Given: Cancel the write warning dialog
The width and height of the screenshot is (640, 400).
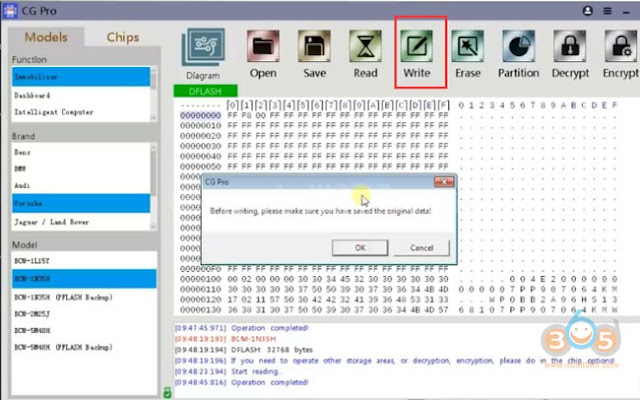Looking at the screenshot, I should (x=422, y=248).
